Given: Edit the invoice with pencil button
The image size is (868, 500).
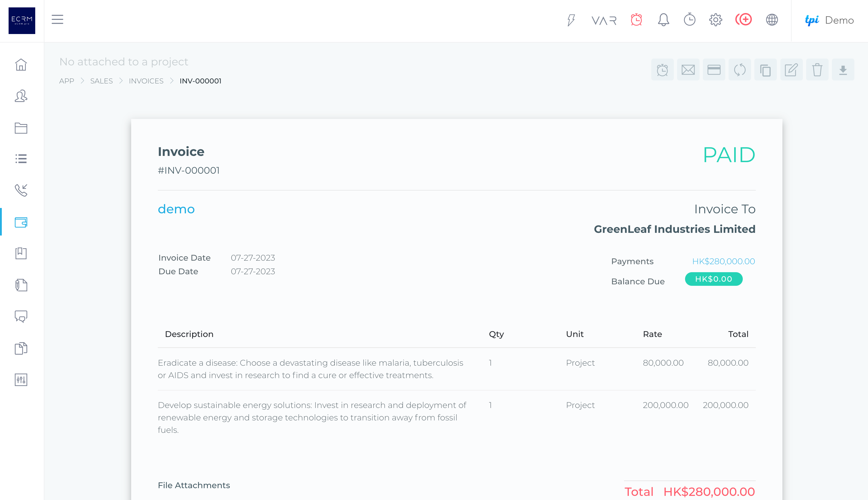Looking at the screenshot, I should [x=791, y=70].
